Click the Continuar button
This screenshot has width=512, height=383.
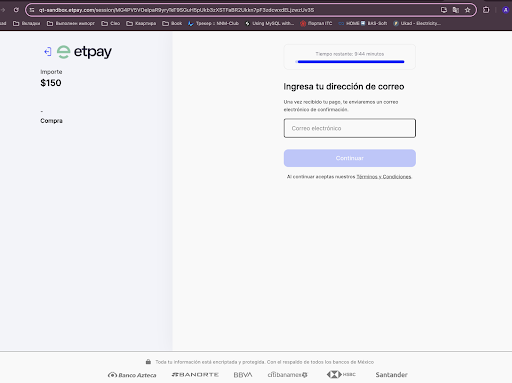(x=350, y=158)
